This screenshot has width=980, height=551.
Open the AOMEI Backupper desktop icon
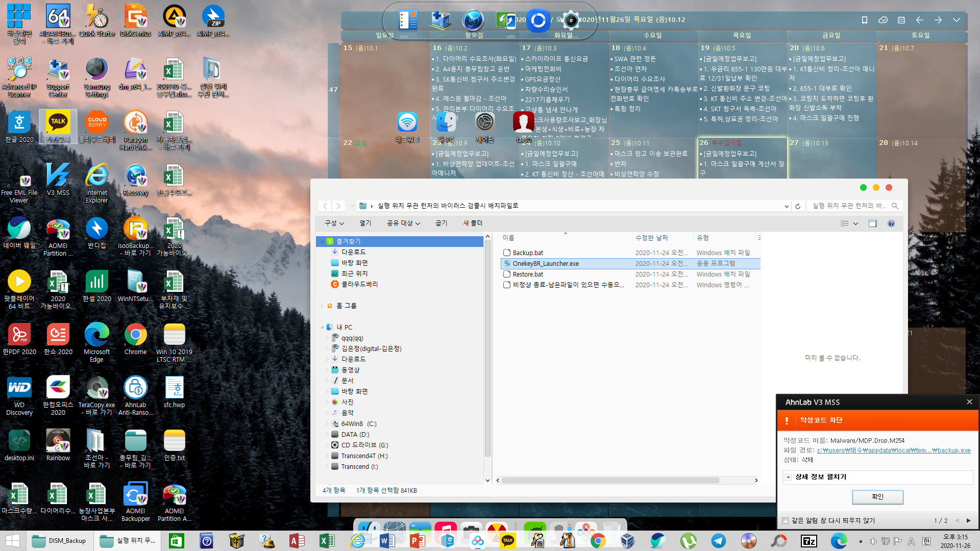tap(135, 502)
